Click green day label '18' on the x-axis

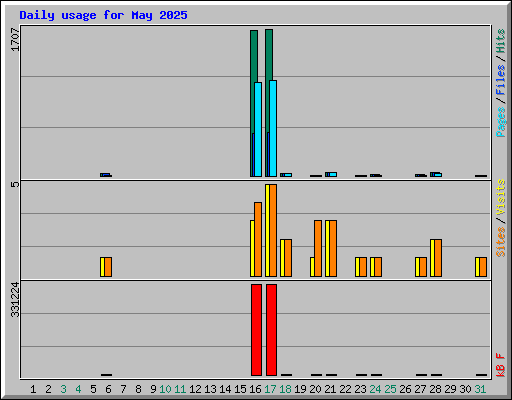coord(285,389)
